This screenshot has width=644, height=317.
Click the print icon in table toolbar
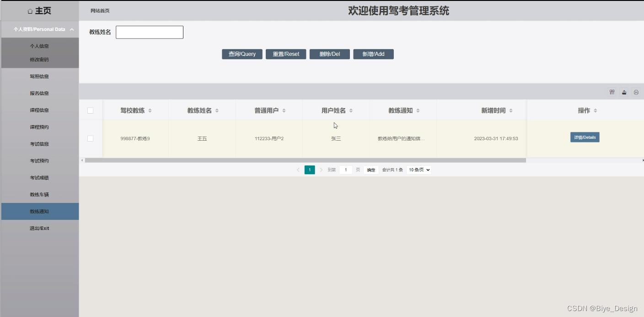[x=636, y=92]
